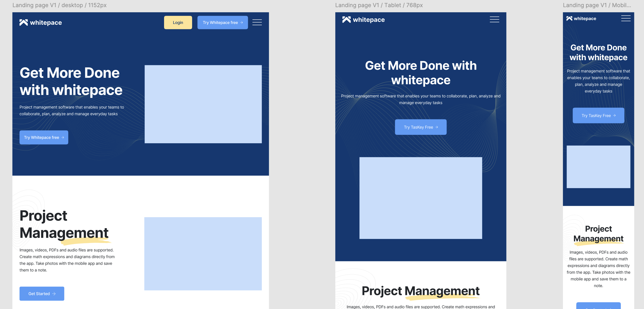The height and width of the screenshot is (309, 644).
Task: Select desktop hero paragraph about project management software
Action: click(x=72, y=110)
